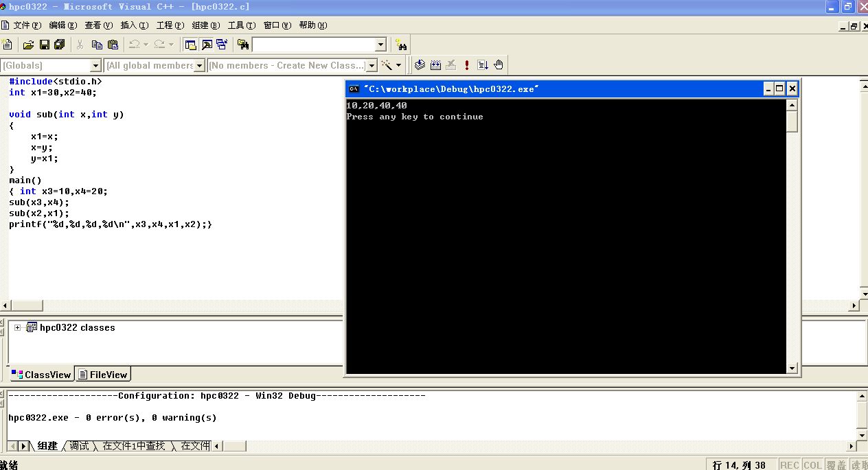Run program with the red exclamation icon
This screenshot has height=470, width=868.
467,65
